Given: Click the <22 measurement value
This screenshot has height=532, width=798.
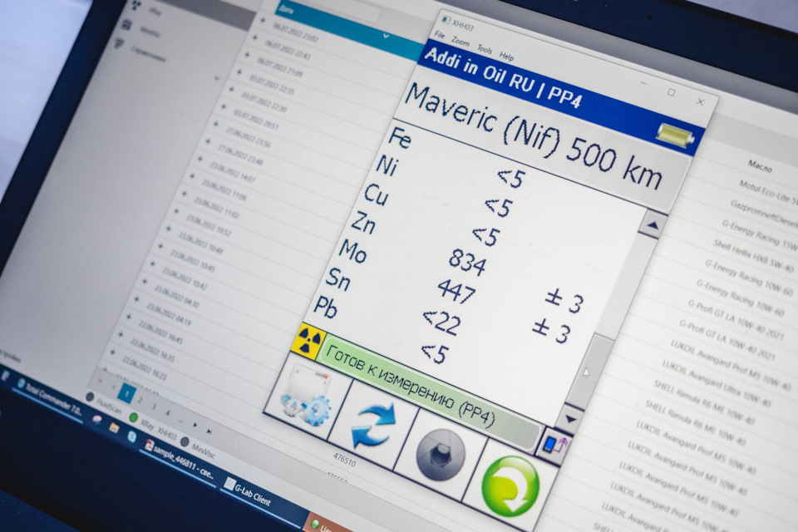Looking at the screenshot, I should click(x=441, y=323).
